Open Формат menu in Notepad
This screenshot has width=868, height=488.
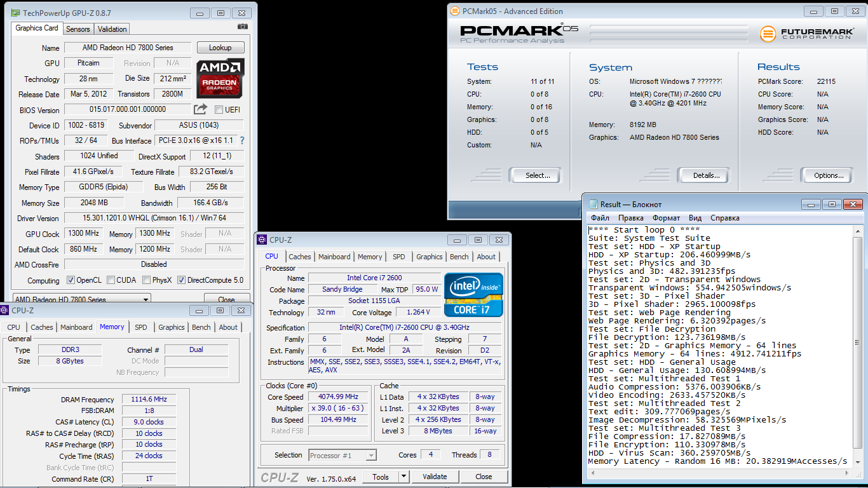pyautogui.click(x=666, y=218)
